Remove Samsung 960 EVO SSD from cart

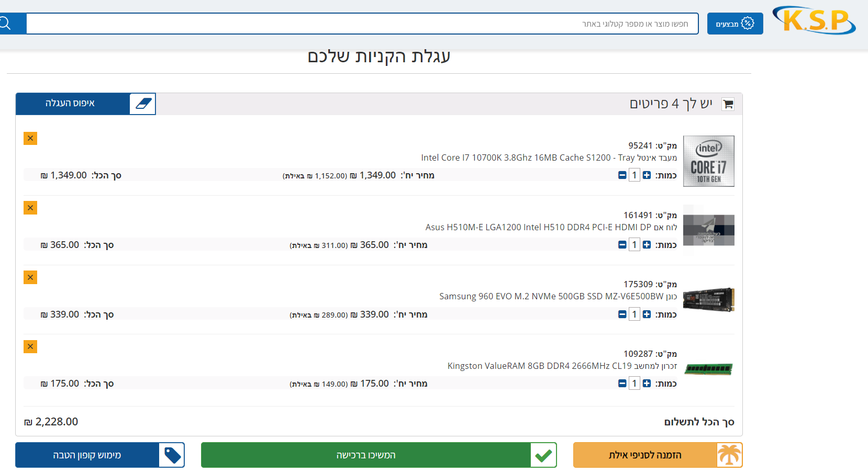30,277
